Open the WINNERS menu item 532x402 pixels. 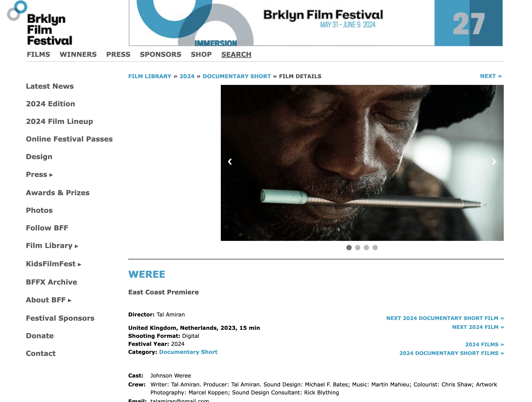[78, 54]
